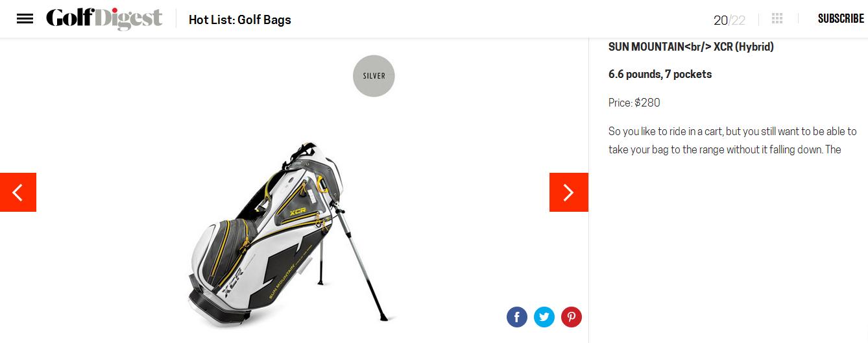868x343 pixels.
Task: Go to the Golf Digest home logo
Action: (104, 19)
